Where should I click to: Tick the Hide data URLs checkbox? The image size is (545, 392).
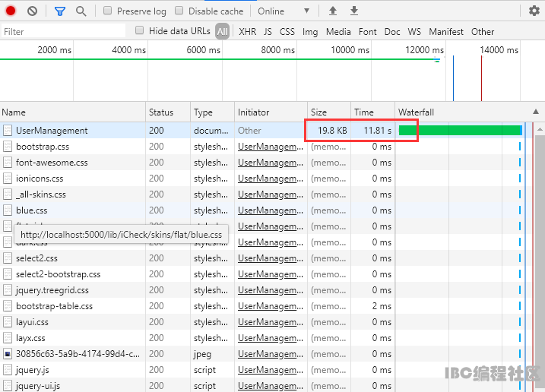coord(140,31)
